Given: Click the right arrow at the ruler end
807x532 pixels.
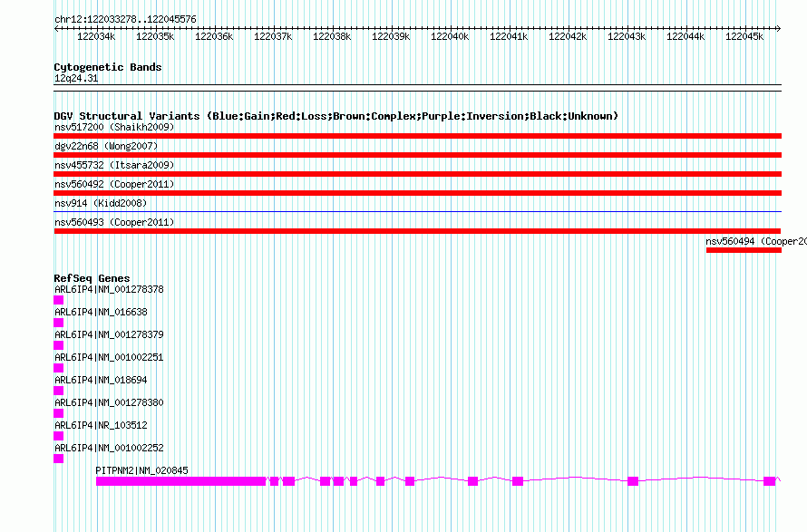Looking at the screenshot, I should [779, 29].
